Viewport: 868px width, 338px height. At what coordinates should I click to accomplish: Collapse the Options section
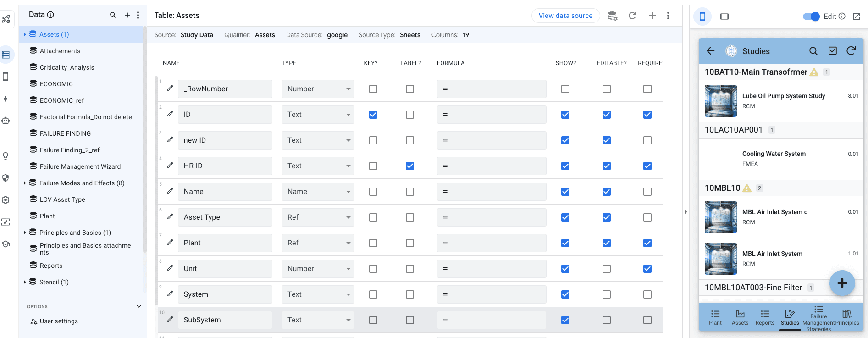click(139, 306)
